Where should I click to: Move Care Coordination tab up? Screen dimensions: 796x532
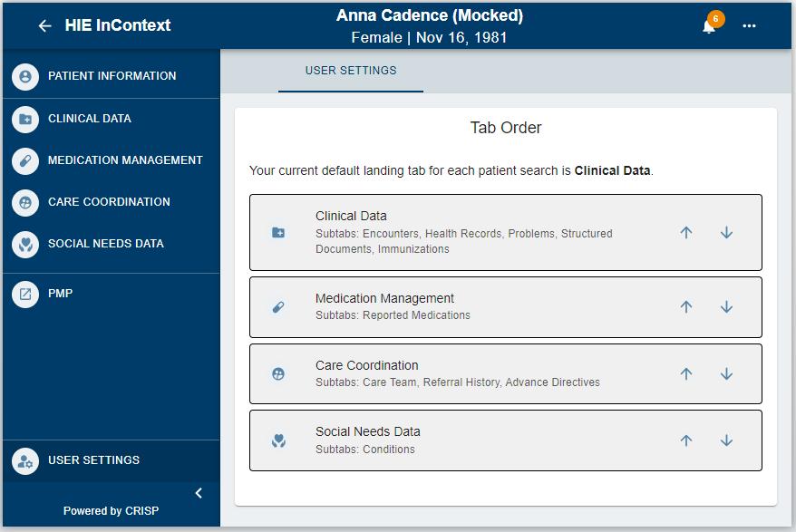coord(686,373)
